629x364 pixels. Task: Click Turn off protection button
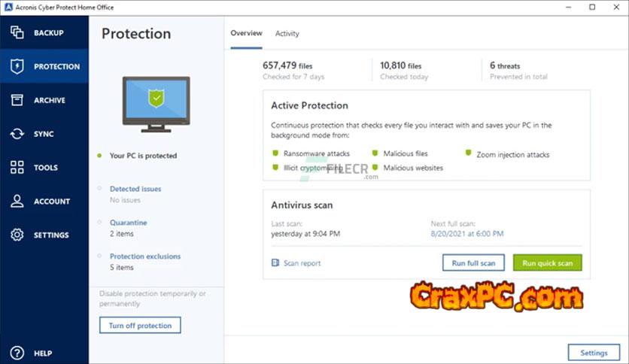click(140, 325)
